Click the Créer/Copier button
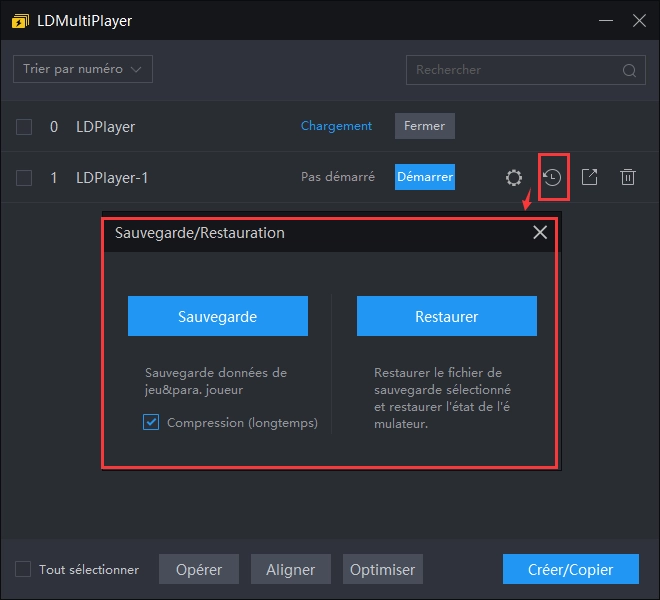 point(571,569)
